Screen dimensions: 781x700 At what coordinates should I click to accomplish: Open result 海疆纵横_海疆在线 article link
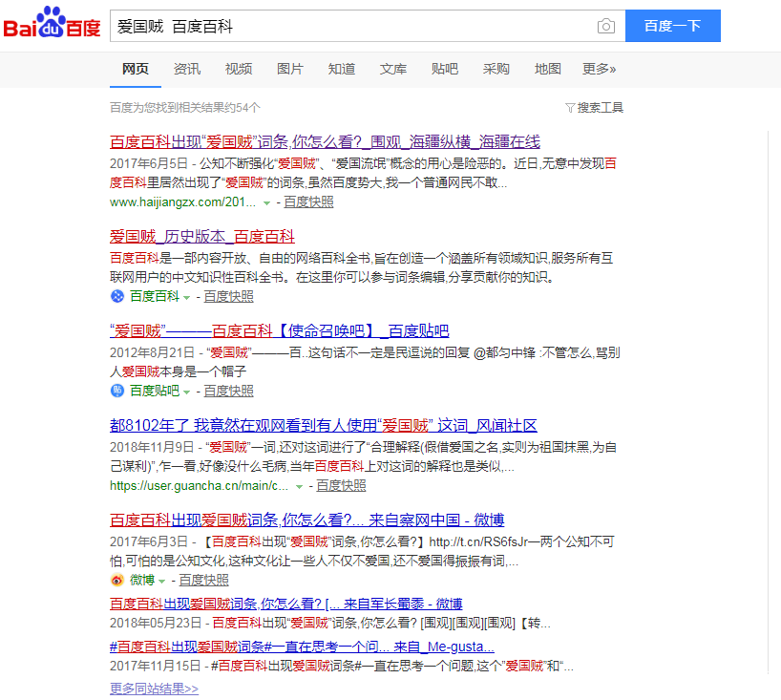pos(325,142)
